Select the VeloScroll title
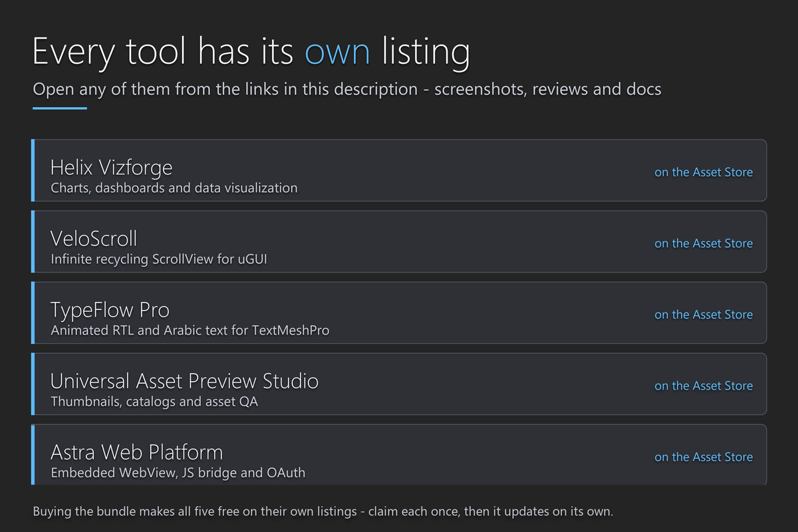 click(x=94, y=238)
